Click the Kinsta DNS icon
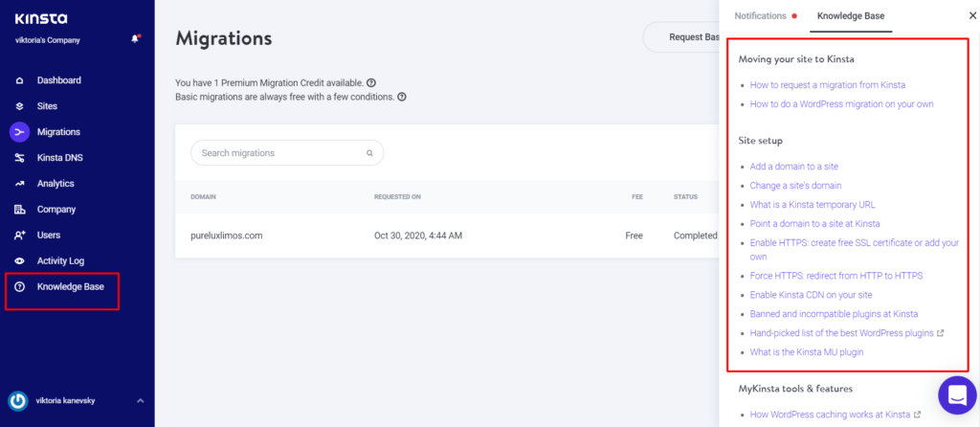Screen dimensions: 980x427 click(19, 158)
